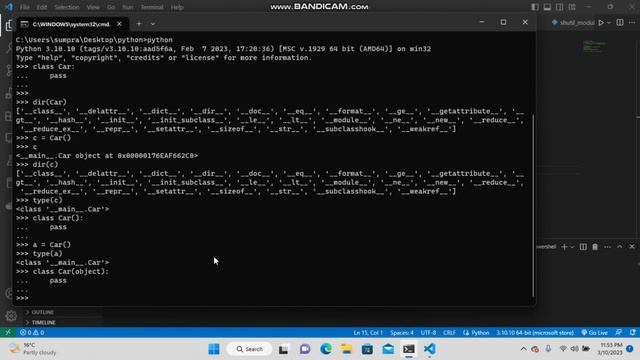Launch Microsoft Edge from the taskbar
Image resolution: width=640 pixels, height=360 pixels.
[x=326, y=349]
